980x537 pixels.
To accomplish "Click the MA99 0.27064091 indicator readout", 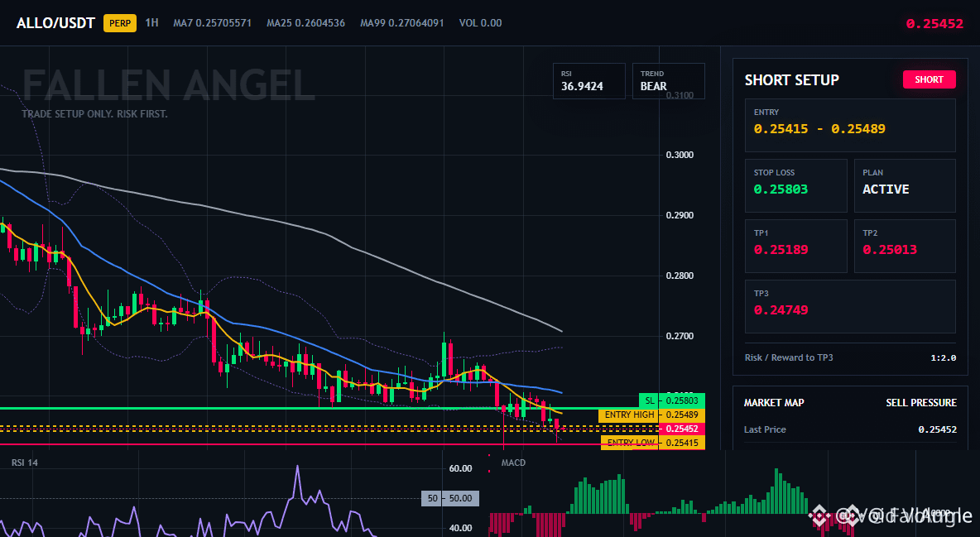I will tap(402, 23).
